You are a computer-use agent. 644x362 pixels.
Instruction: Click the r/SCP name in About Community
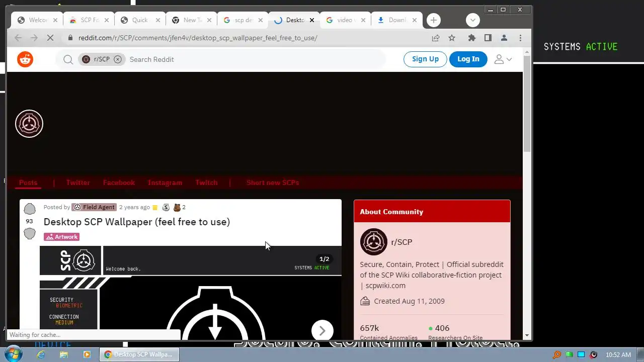point(401,242)
